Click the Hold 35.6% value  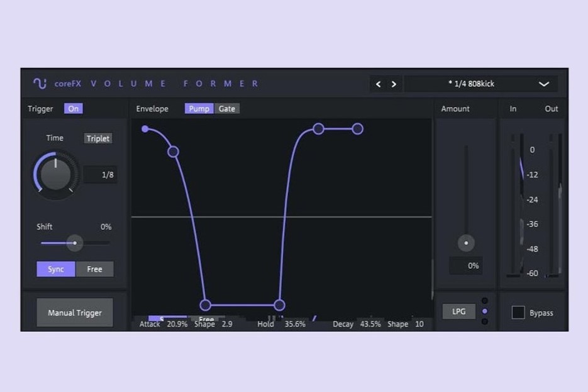coord(295,324)
